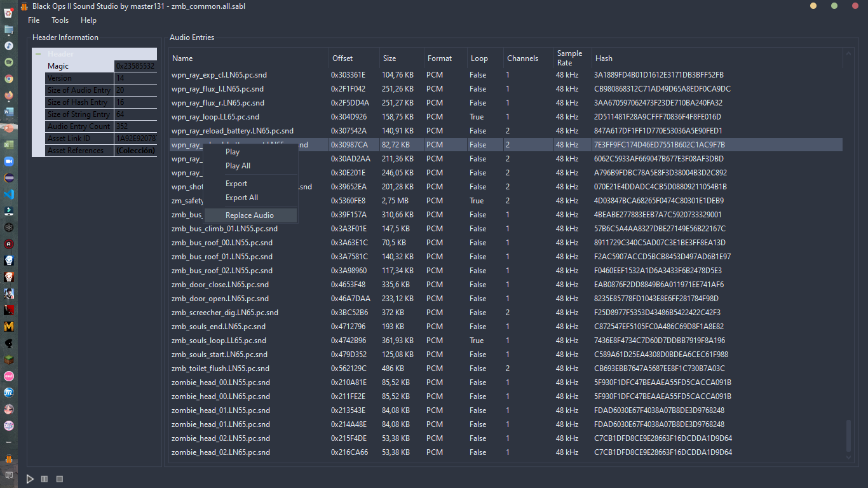Open the music note app in the dock
The image size is (868, 488).
tap(9, 46)
